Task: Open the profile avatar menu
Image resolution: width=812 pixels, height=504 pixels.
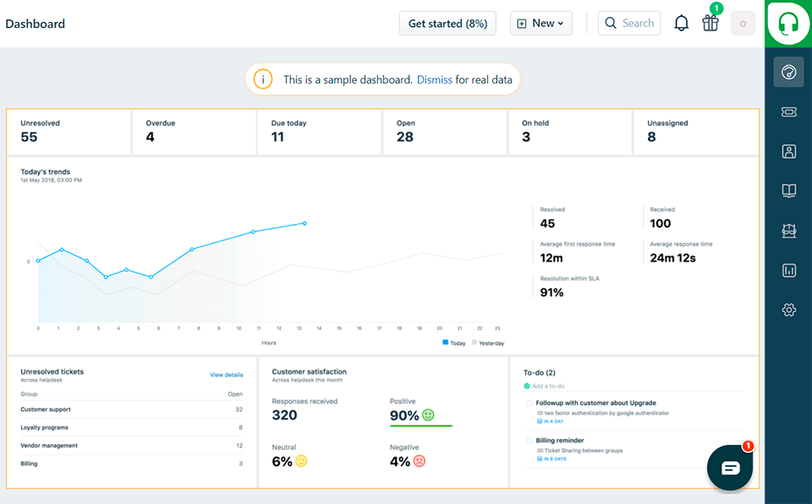Action: point(743,23)
